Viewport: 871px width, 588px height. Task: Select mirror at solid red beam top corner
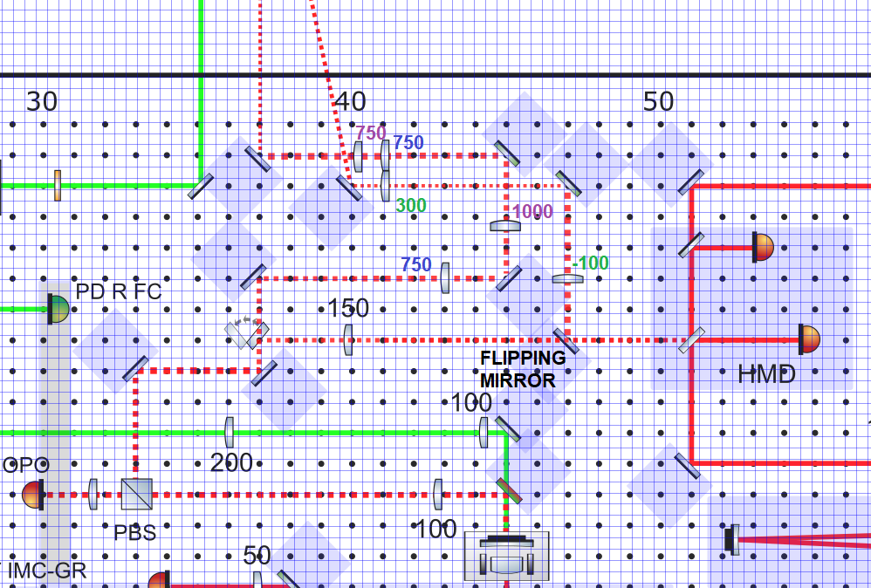[x=691, y=182]
